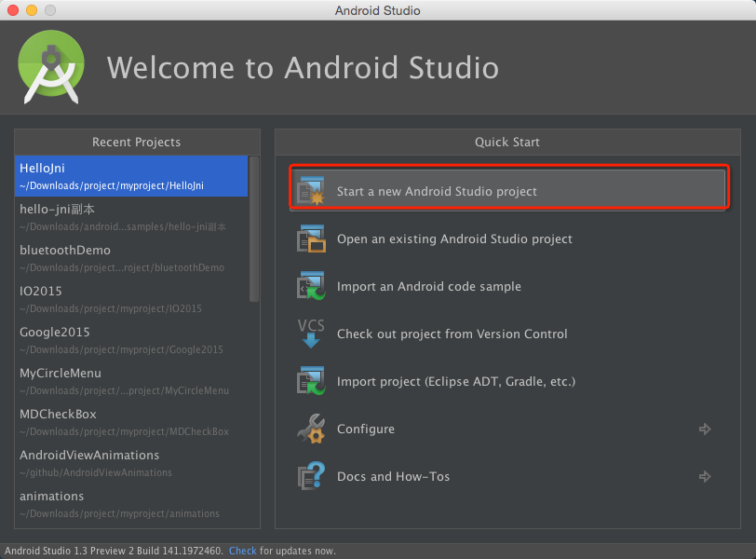Click the Android Studio logo

(51, 67)
